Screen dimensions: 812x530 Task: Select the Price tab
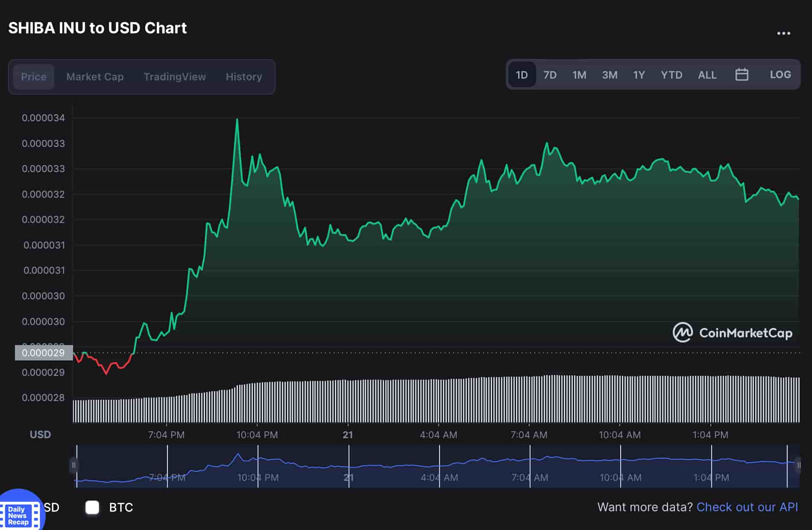tap(34, 77)
